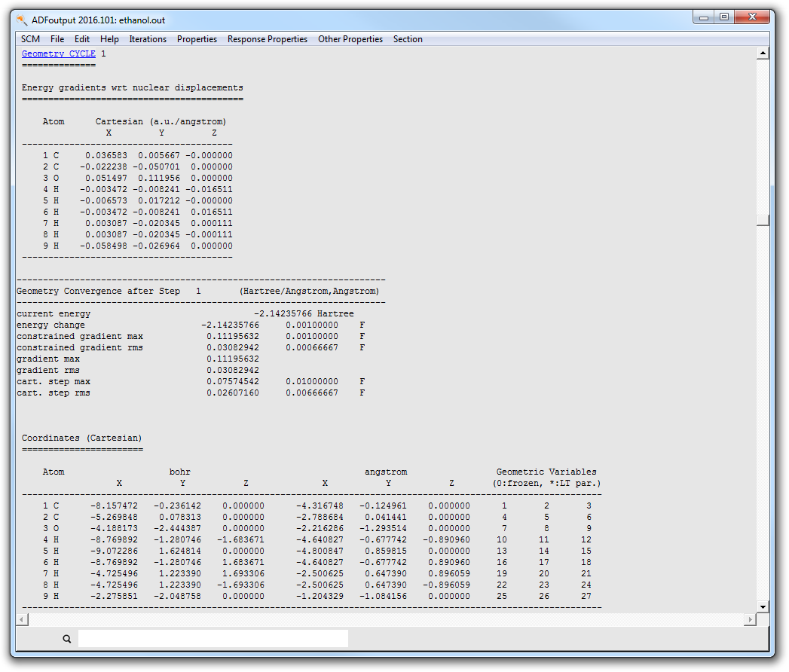Click angstrom X value -1.204329 of atom 9 H
The width and height of the screenshot is (789, 672).
click(320, 597)
